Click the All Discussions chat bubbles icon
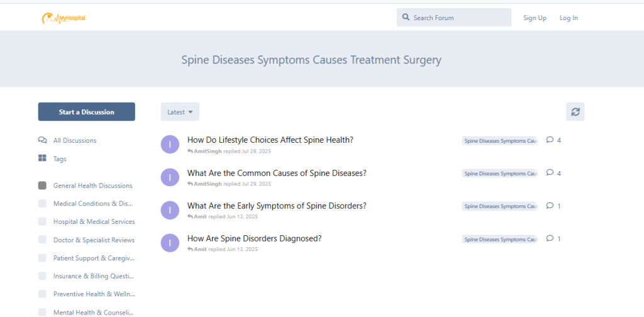The image size is (644, 317). click(x=42, y=140)
